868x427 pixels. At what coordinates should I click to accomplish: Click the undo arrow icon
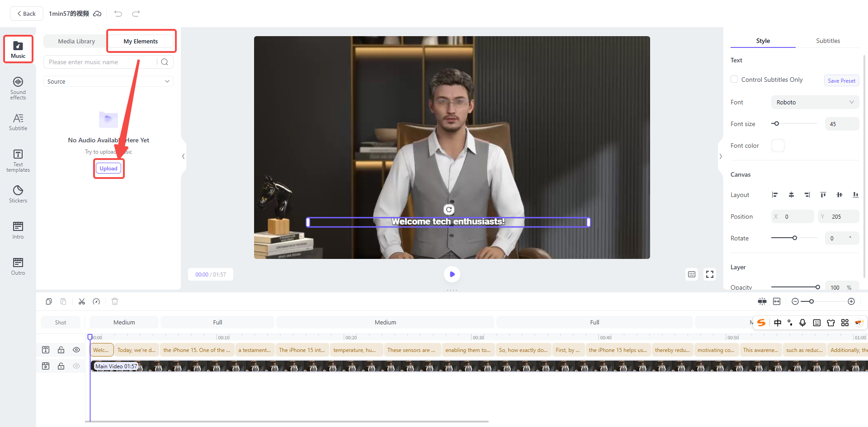[x=118, y=14]
